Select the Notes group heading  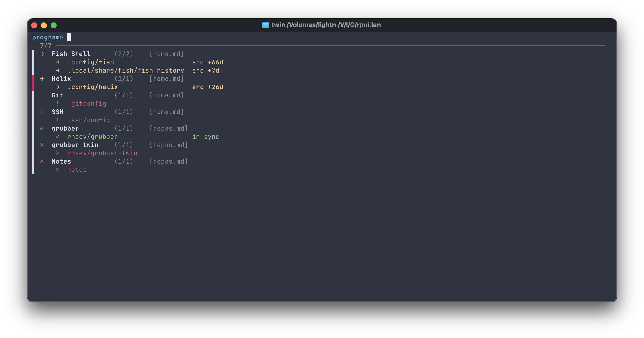tap(114, 161)
